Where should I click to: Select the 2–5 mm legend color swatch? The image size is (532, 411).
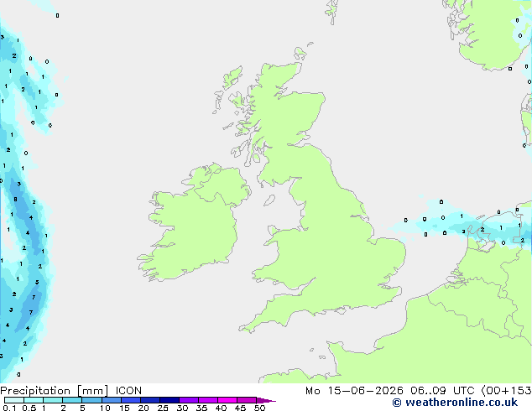point(72,400)
